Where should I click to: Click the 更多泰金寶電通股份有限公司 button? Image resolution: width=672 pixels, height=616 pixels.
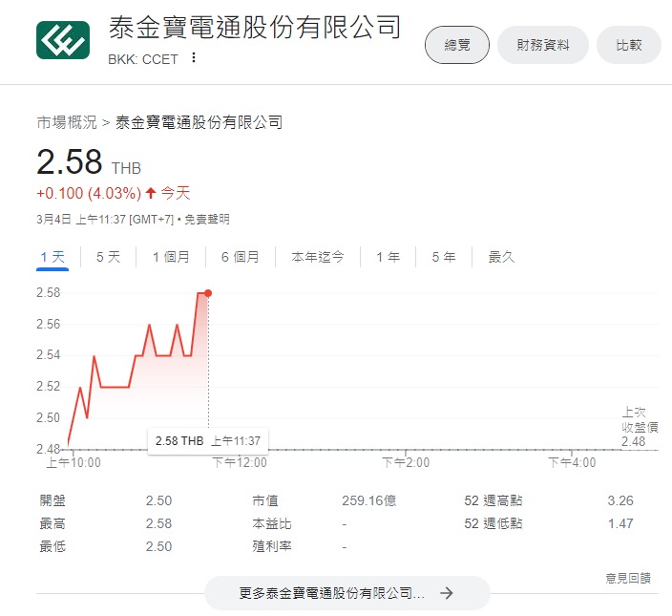point(347,593)
